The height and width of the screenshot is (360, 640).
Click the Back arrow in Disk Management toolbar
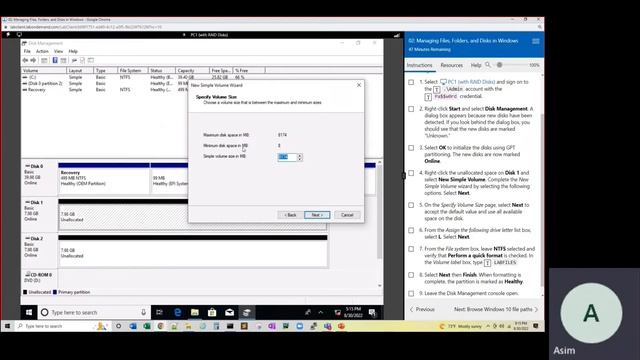[x=25, y=60]
